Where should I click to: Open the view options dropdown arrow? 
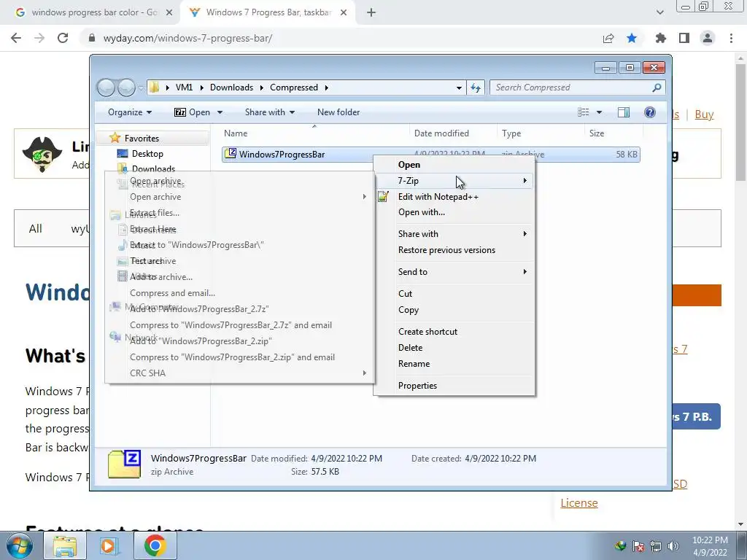pos(599,112)
